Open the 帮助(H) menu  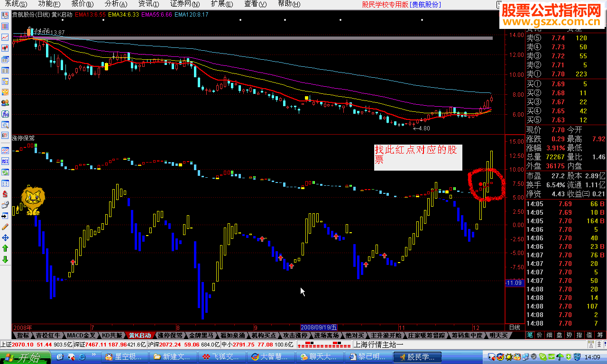(x=289, y=4)
